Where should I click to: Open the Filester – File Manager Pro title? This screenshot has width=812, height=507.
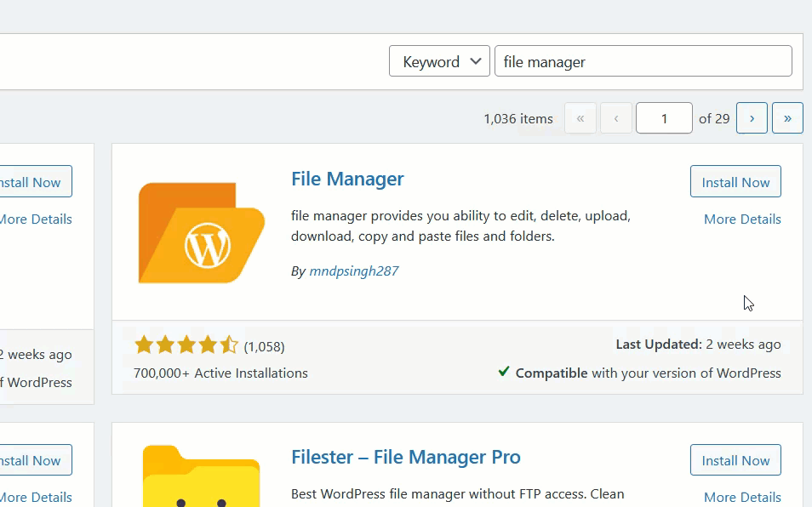(406, 458)
